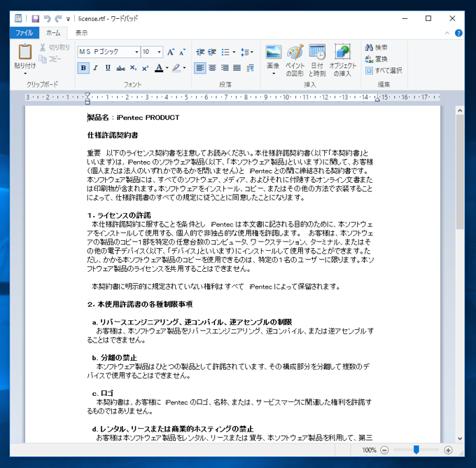Collapse the ribbon with the chevron
The image size is (476, 468).
tap(447, 33)
